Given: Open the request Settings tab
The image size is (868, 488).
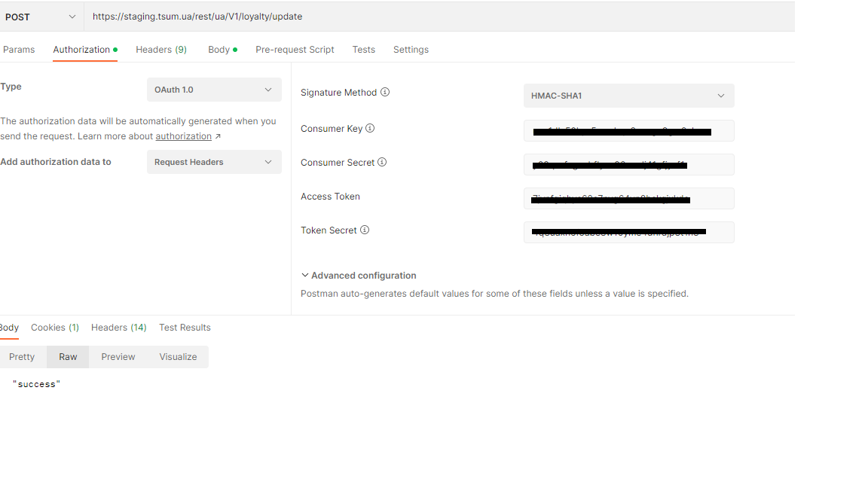Looking at the screenshot, I should click(411, 50).
